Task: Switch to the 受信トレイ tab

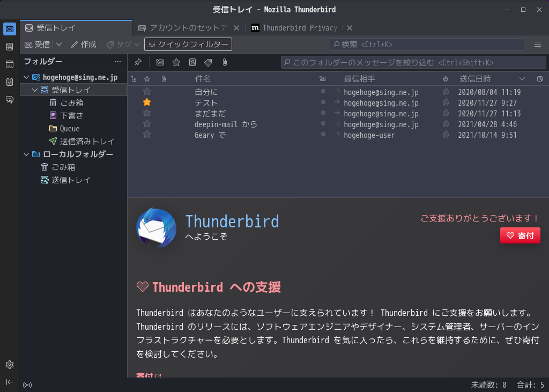Action: [76, 28]
